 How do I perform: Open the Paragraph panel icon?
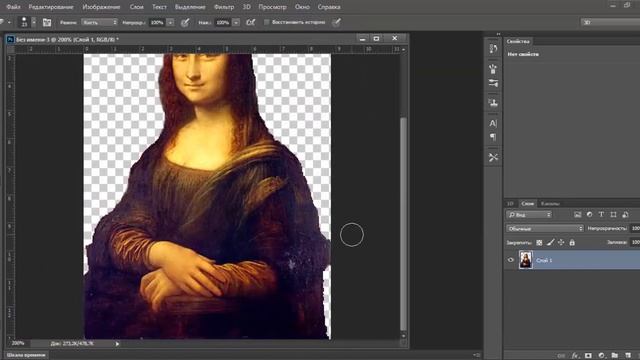[493, 137]
